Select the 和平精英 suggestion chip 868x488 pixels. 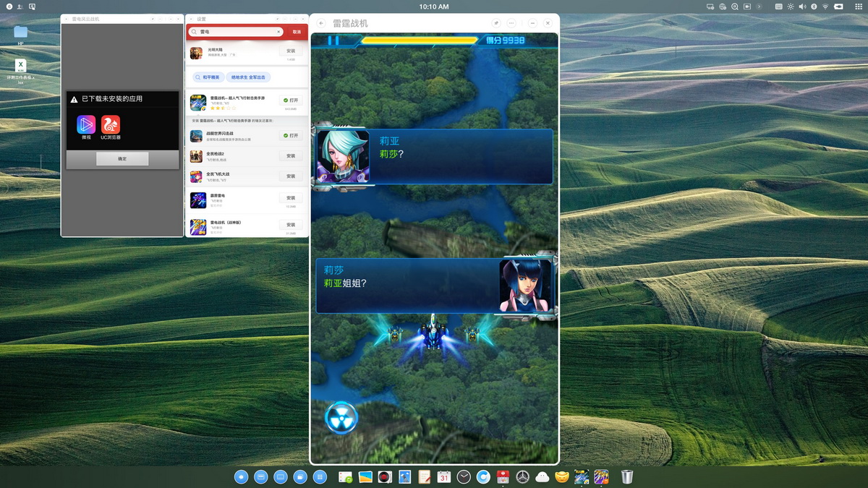[207, 77]
